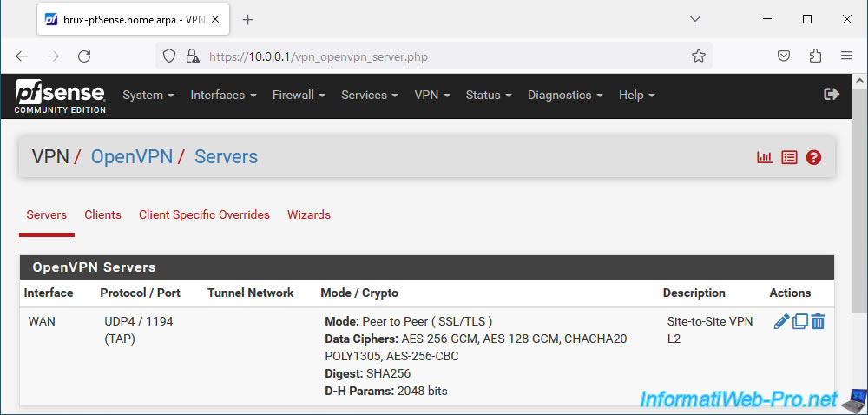The width and height of the screenshot is (868, 415).
Task: Switch to the Clients tab
Action: [x=103, y=214]
